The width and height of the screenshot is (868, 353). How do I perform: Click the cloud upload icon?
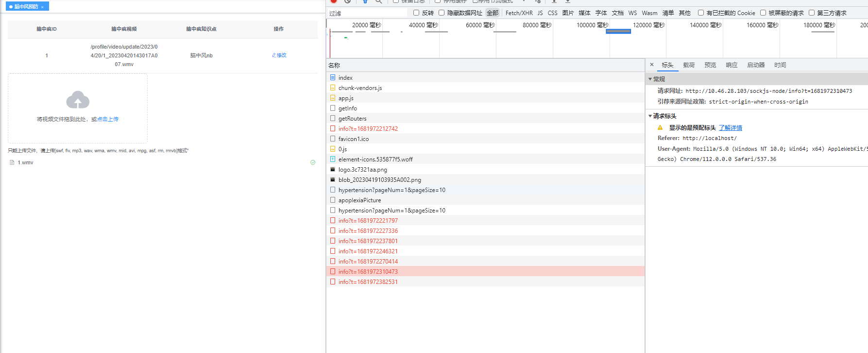tap(78, 100)
